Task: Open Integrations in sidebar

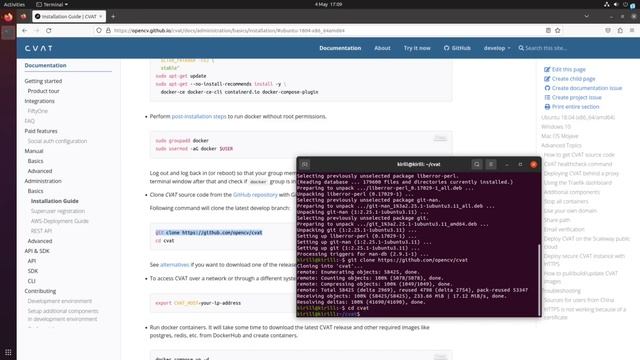Action: 39,101
